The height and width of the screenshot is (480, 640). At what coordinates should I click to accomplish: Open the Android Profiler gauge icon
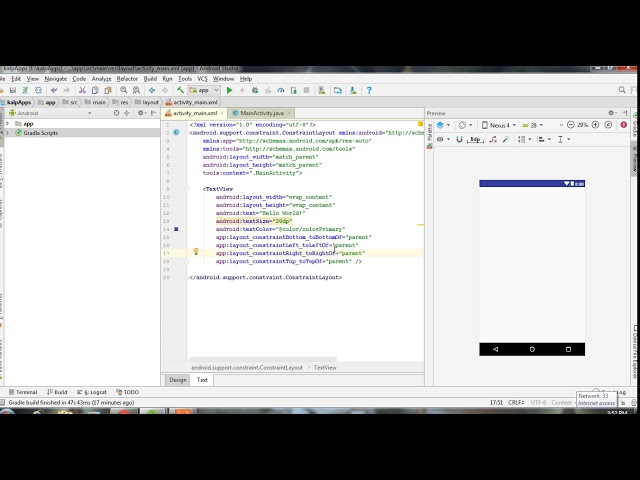[281, 90]
